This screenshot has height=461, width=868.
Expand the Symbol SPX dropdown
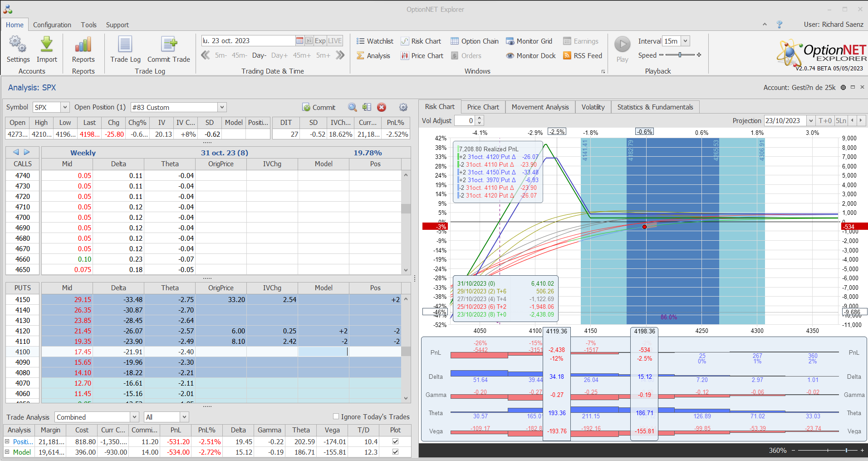pos(65,107)
